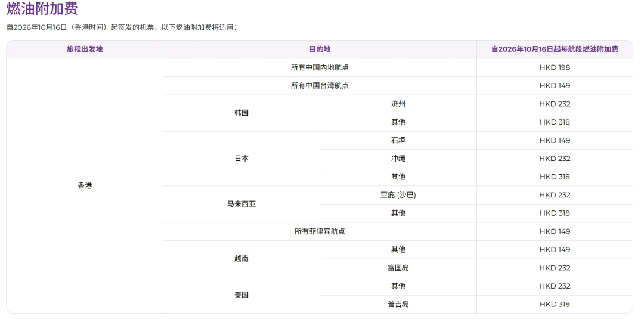Click HKD 318 for 马来西亚 其他
Screen dimensions: 644x319
(x=555, y=213)
